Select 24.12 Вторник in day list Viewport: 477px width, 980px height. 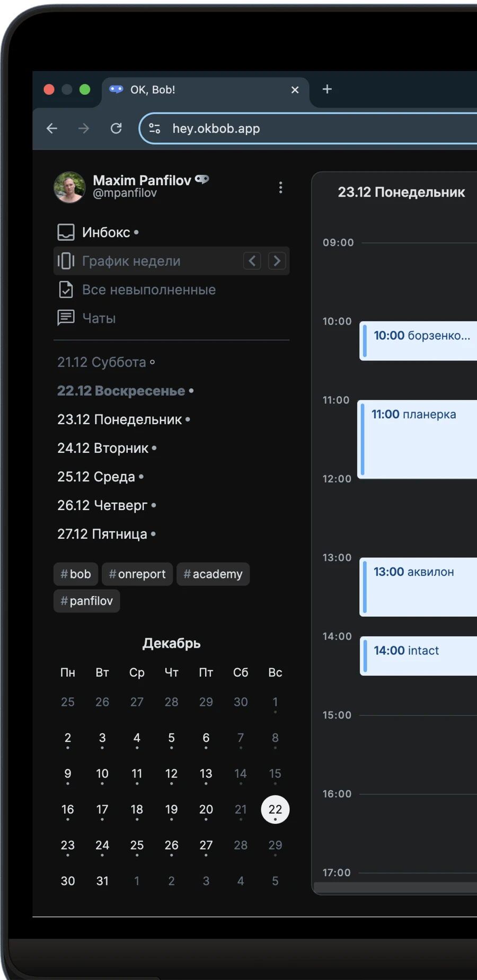[x=103, y=448]
